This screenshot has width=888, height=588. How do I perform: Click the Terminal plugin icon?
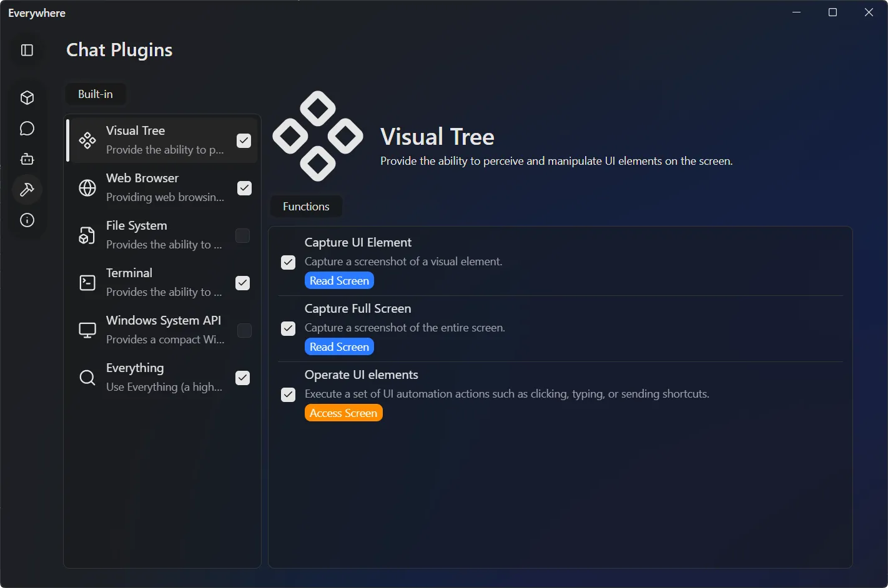(87, 283)
